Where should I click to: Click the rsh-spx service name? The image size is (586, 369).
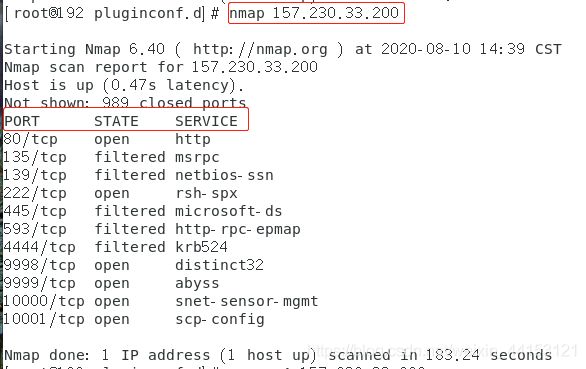coord(206,193)
